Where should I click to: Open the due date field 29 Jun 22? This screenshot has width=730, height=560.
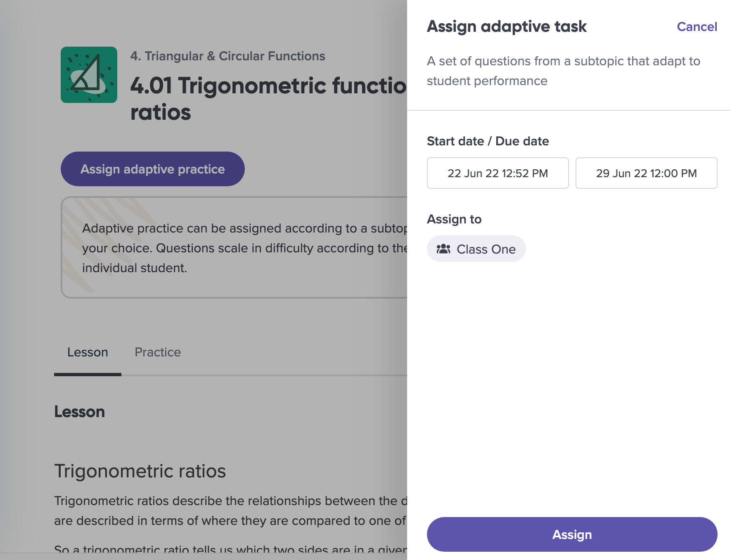[x=646, y=173]
